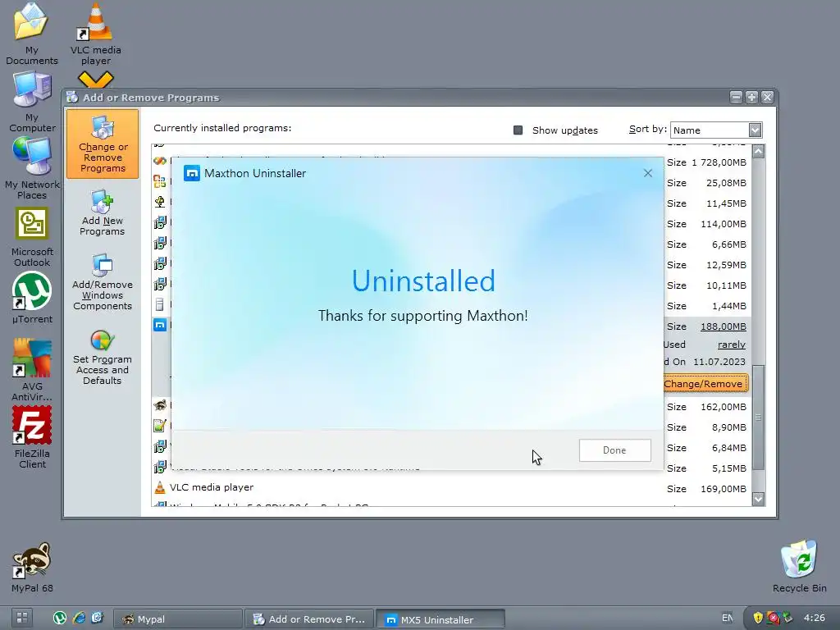Open MyPal 68 desktop shortcut
This screenshot has height=630, width=840.
[32, 568]
